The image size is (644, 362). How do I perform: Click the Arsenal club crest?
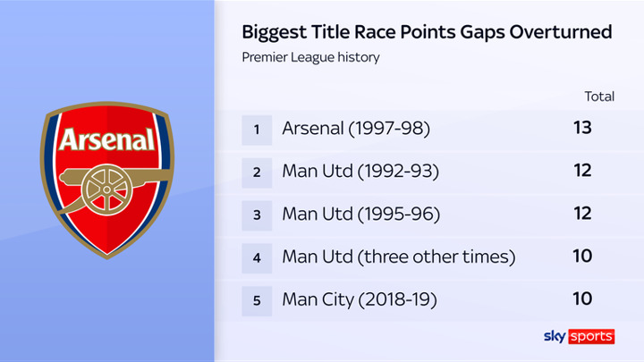pos(106,180)
